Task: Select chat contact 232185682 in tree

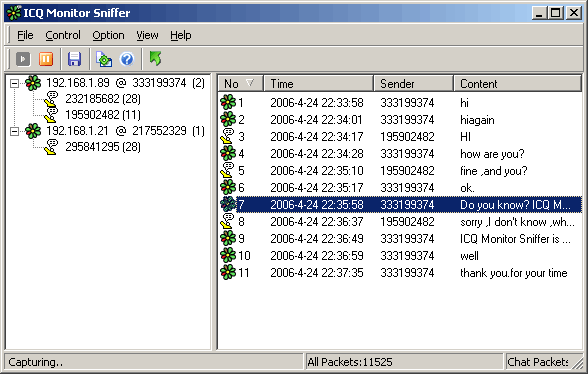Action: click(103, 99)
